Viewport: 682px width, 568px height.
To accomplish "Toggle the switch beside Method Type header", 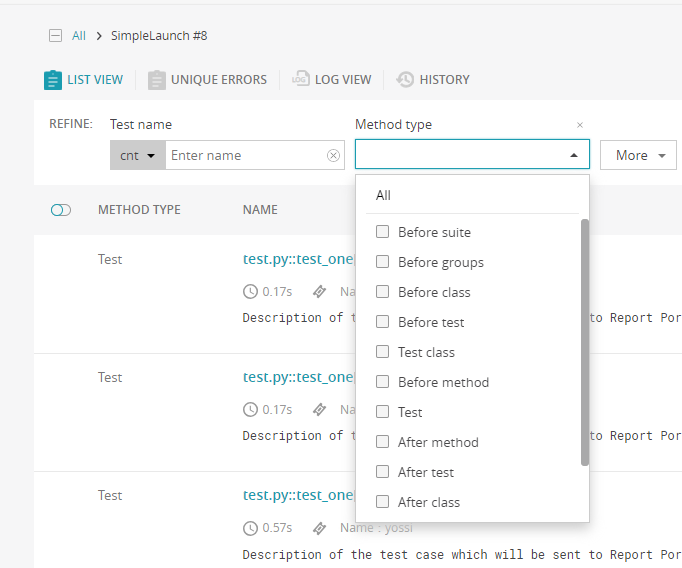I will 61,210.
